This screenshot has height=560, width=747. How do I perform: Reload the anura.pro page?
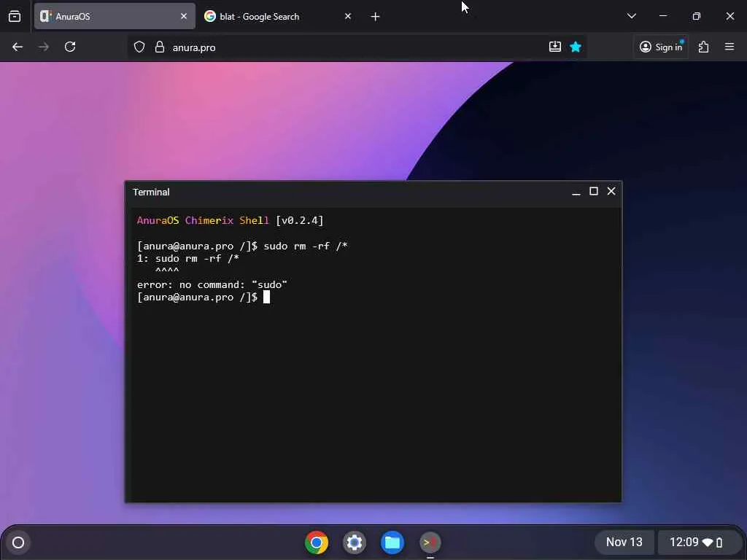70,47
